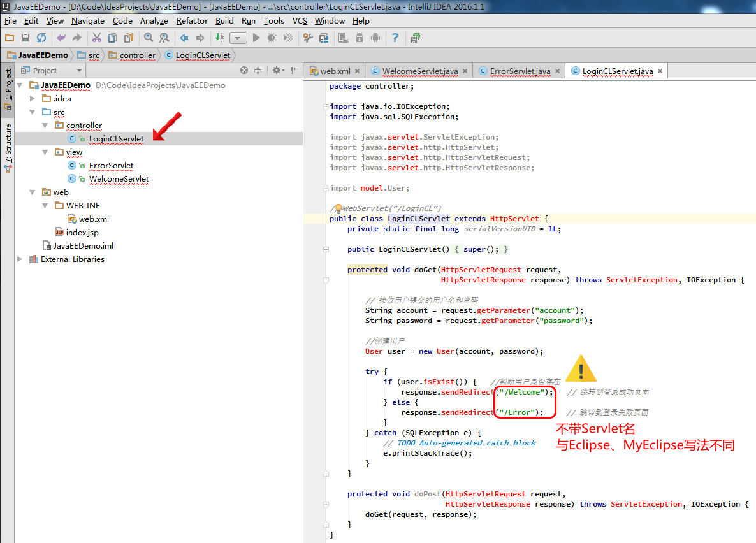The width and height of the screenshot is (756, 543).
Task: Select index.jsp in the project tree
Action: (82, 233)
